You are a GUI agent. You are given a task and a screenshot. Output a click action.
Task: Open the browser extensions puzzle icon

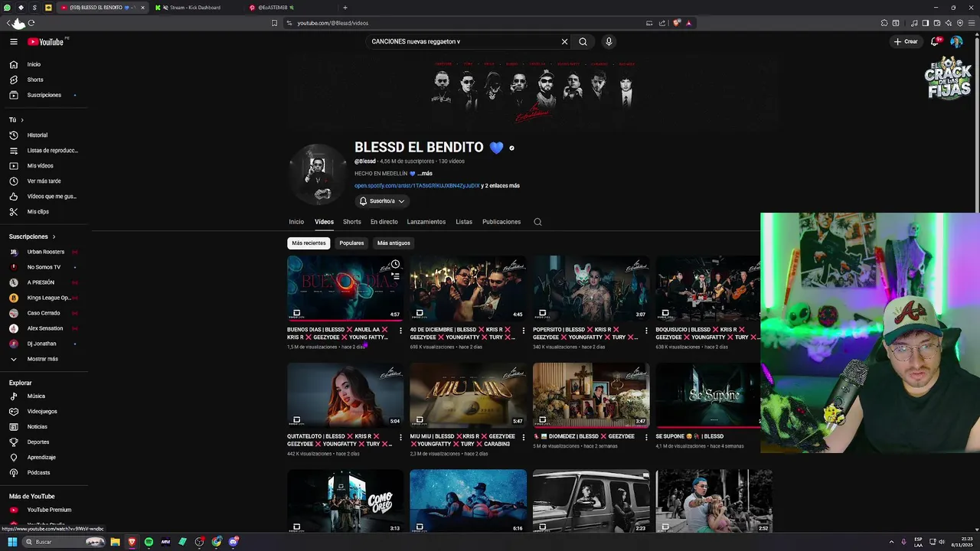884,23
